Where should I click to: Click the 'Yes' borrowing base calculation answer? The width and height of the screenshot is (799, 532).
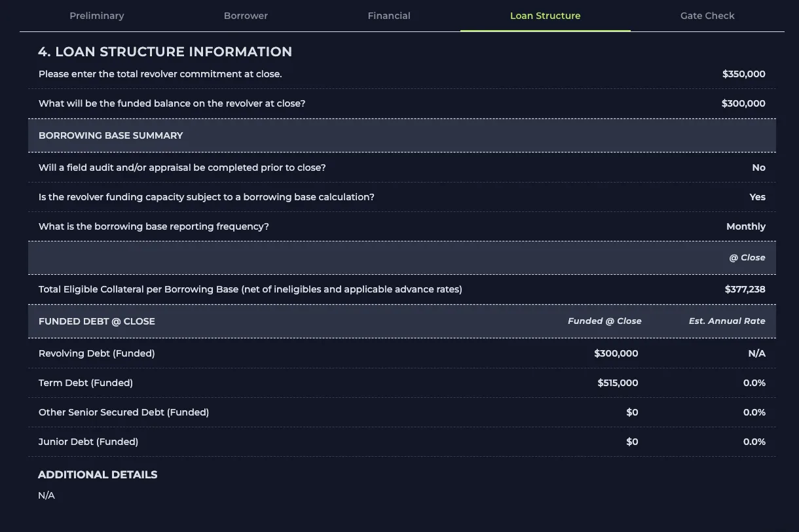[x=758, y=197]
